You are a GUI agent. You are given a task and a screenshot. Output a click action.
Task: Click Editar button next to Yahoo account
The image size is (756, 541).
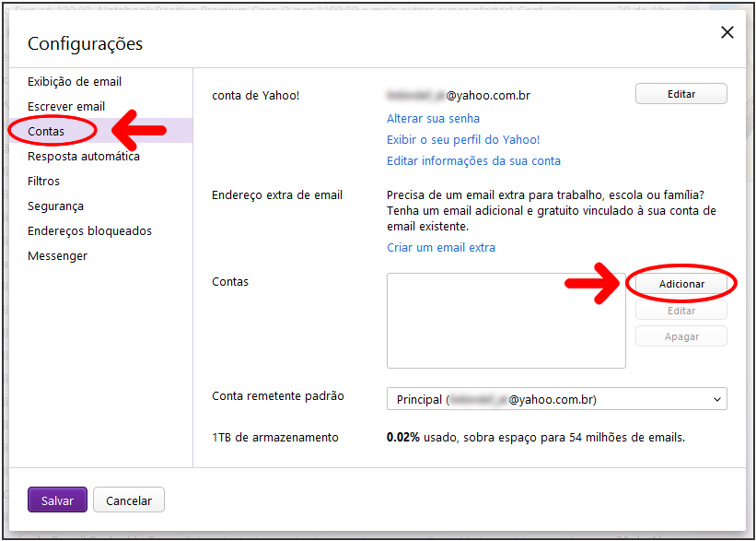(680, 94)
